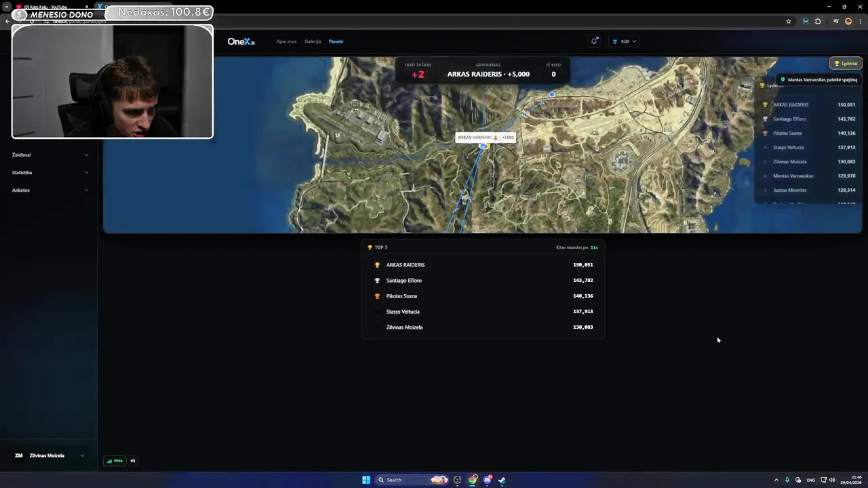Expand the Žaidimai sidebar section
The image size is (868, 488).
click(50, 155)
